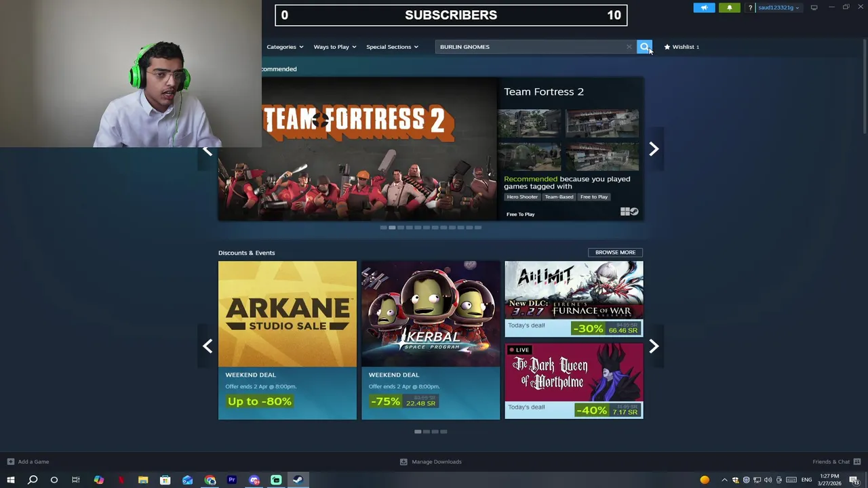Screen dimensions: 868x488
Task: Open Microsoft Store from taskbar
Action: 165,480
